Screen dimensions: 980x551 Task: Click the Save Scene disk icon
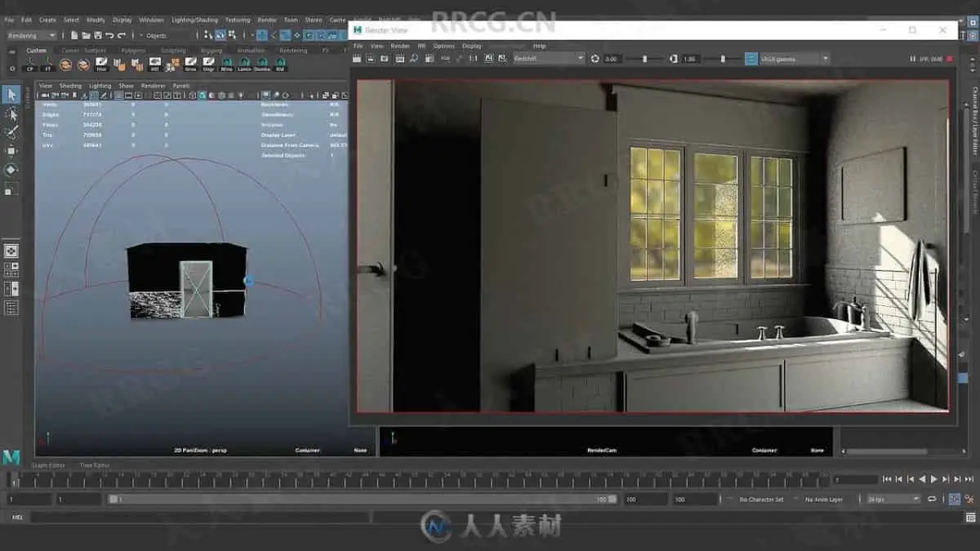97,35
